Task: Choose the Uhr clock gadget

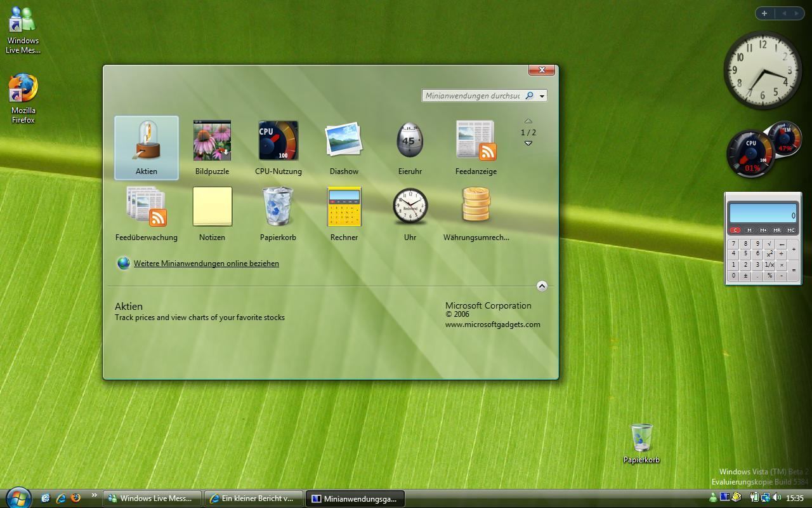Action: (410, 214)
